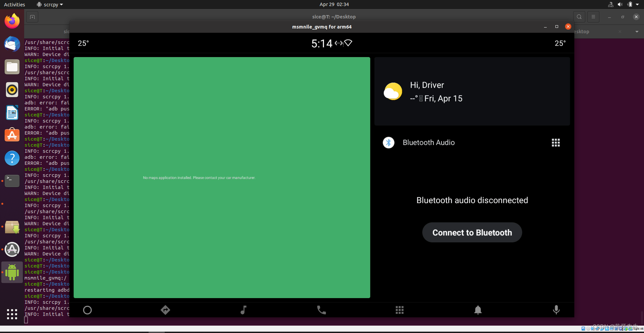Open the Desktop tab dropdown in the terminal window
Viewport: 644px width, 333px height.
click(637, 32)
